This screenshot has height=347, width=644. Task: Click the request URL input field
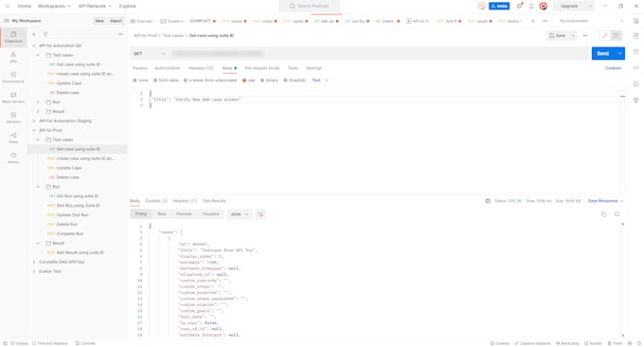click(378, 53)
